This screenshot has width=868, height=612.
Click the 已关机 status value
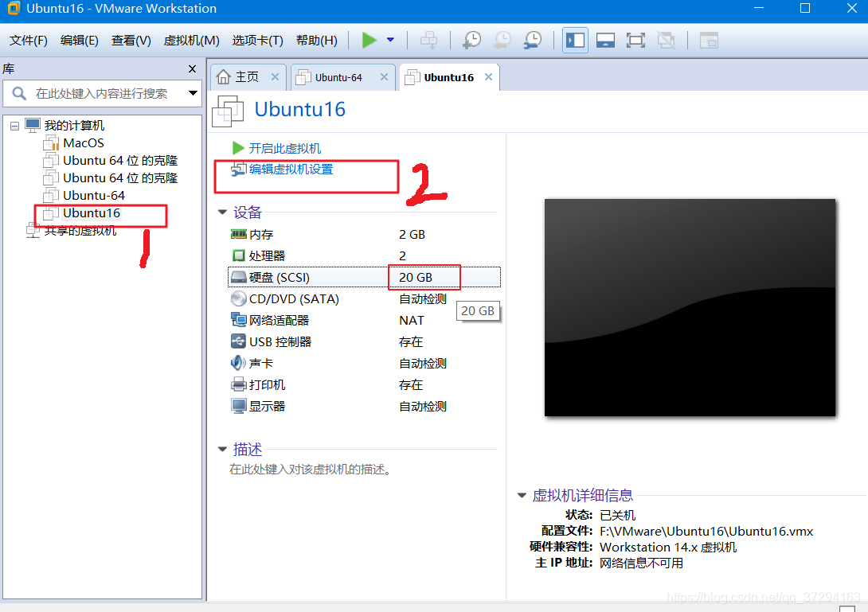(x=618, y=515)
